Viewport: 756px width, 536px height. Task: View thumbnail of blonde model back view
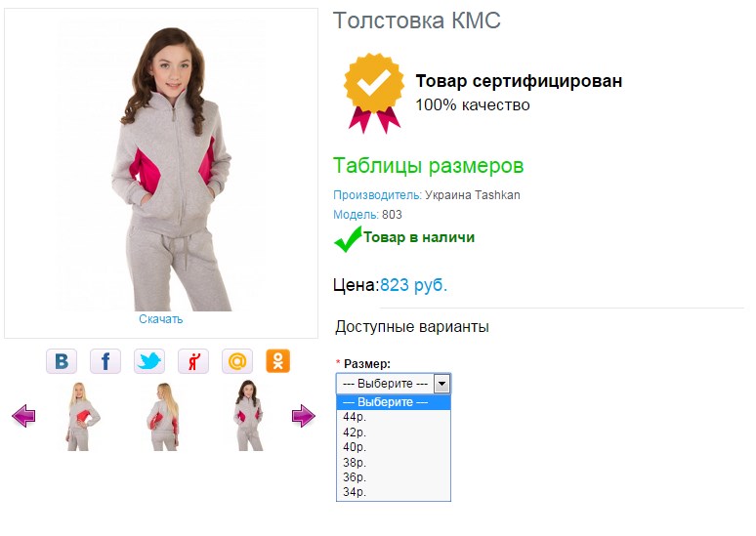tap(163, 417)
